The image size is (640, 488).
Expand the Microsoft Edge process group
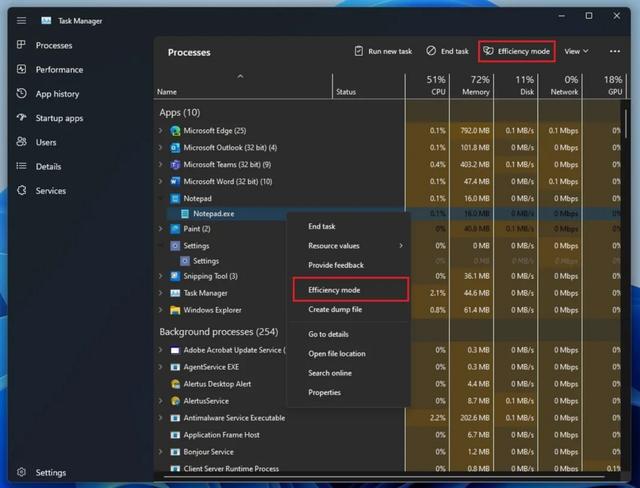161,131
